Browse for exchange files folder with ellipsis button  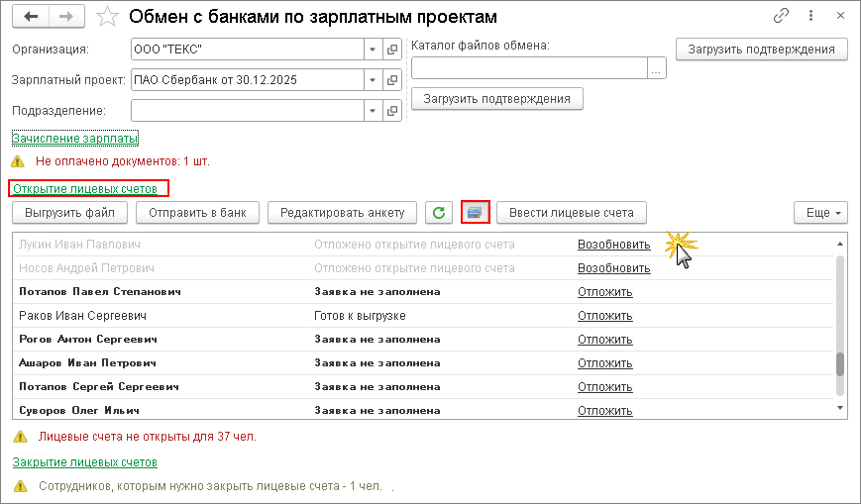tap(655, 68)
